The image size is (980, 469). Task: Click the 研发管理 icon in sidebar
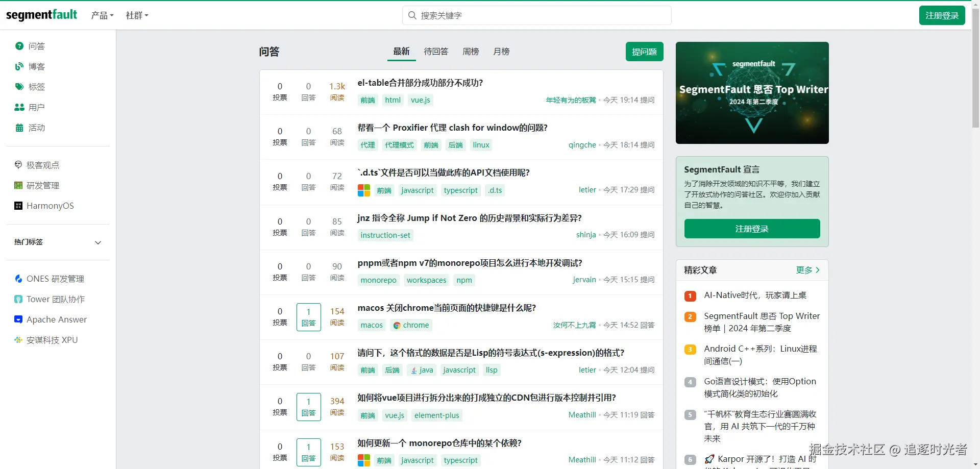pos(18,185)
